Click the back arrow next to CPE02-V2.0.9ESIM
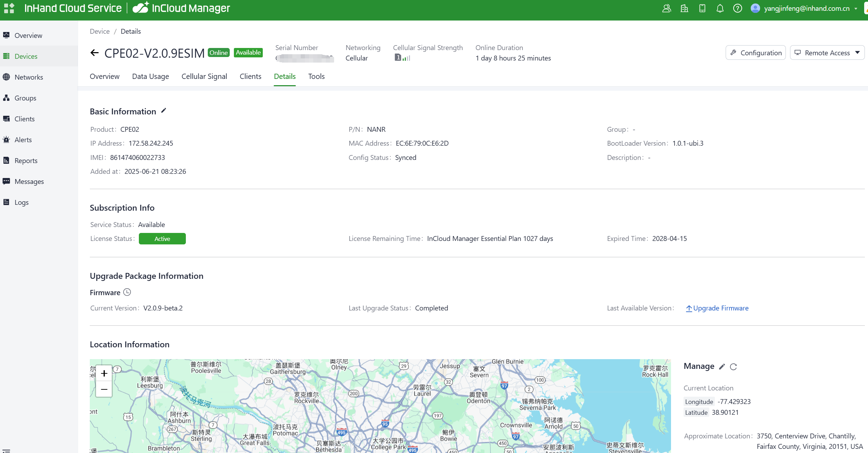This screenshot has width=868, height=453. [94, 53]
